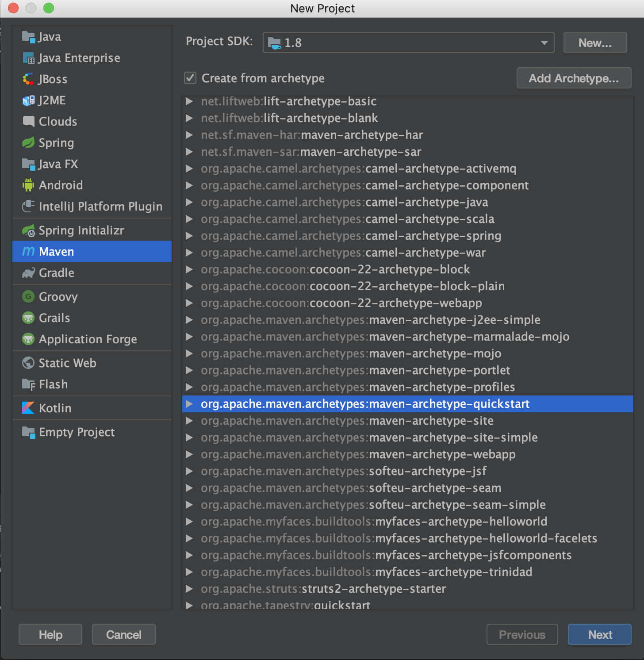Click the Previous button
The image size is (644, 660).
point(522,634)
